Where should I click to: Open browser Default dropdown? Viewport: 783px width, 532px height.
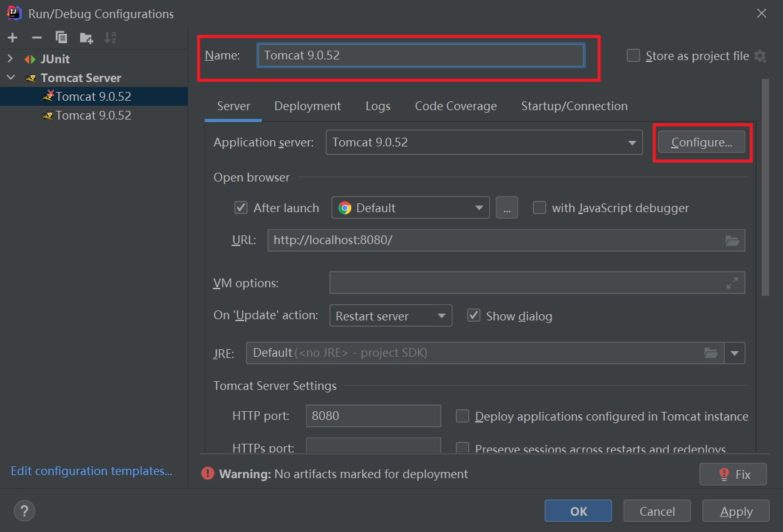coord(410,208)
